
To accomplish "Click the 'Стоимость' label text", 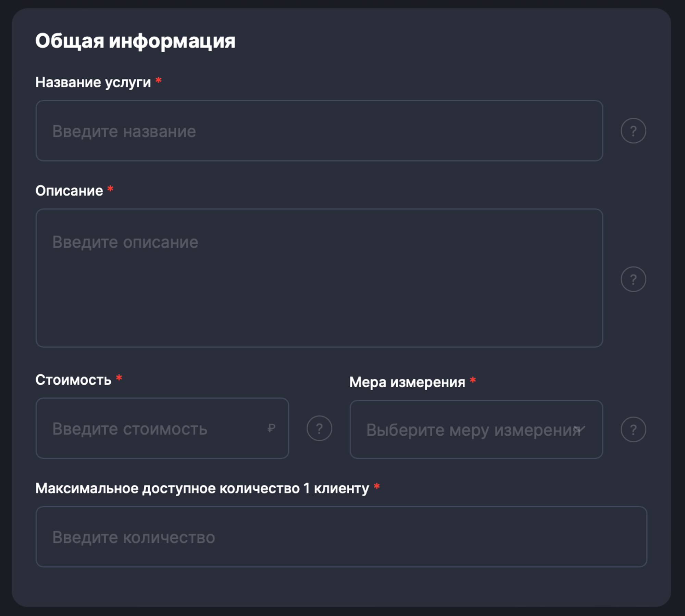I will [x=73, y=380].
